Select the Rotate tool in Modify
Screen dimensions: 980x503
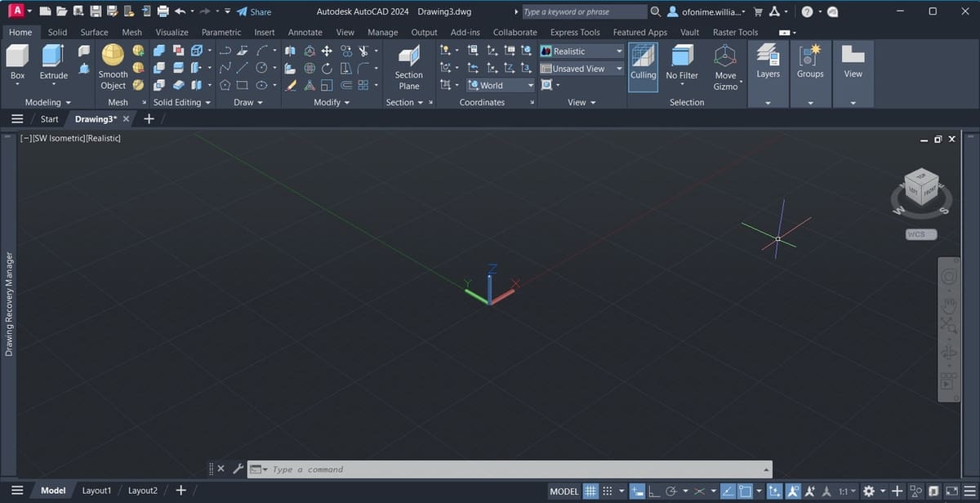(327, 68)
